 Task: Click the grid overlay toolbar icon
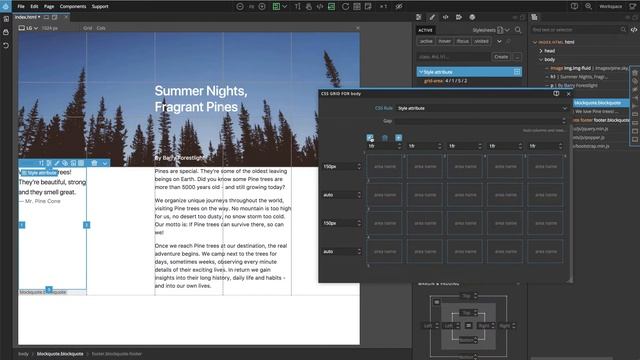(x=357, y=7)
